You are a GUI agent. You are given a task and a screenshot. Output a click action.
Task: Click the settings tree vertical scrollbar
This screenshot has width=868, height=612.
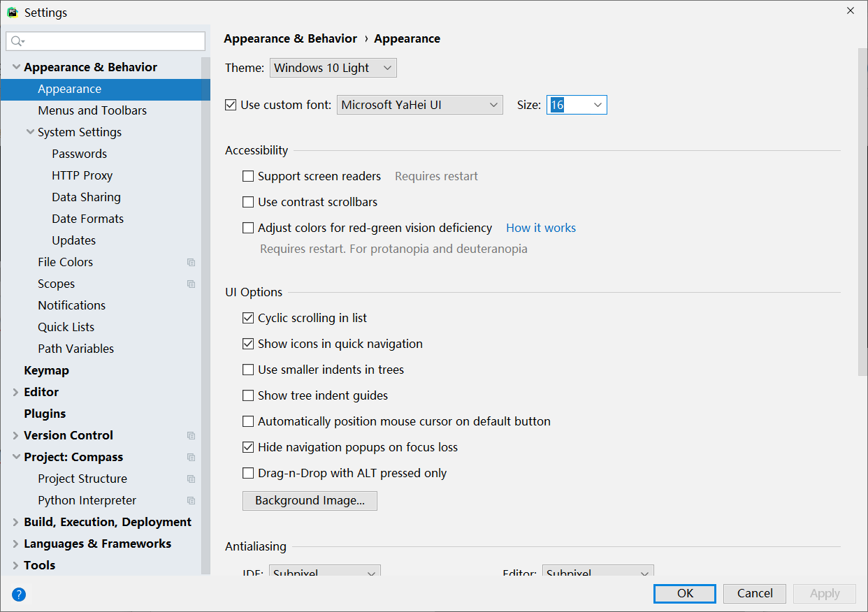click(205, 314)
